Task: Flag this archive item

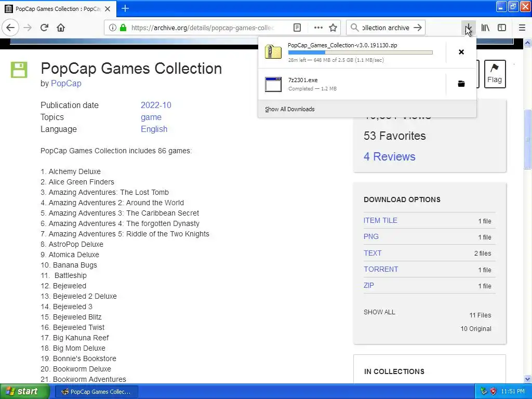Action: (495, 74)
